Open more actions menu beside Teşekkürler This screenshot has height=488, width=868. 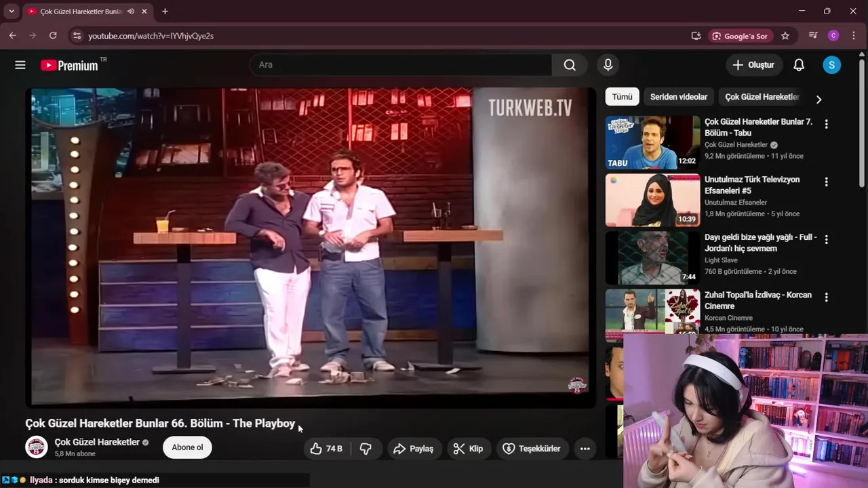[585, 449]
